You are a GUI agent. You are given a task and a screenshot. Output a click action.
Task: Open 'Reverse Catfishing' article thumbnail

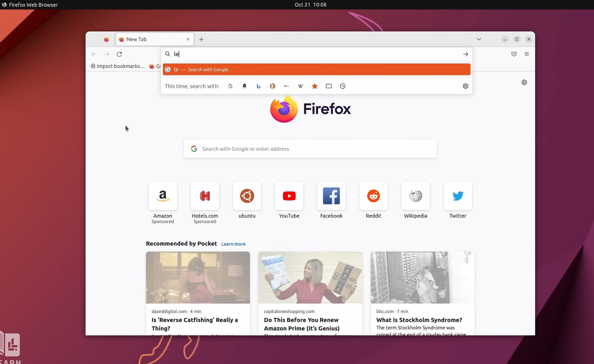[198, 278]
